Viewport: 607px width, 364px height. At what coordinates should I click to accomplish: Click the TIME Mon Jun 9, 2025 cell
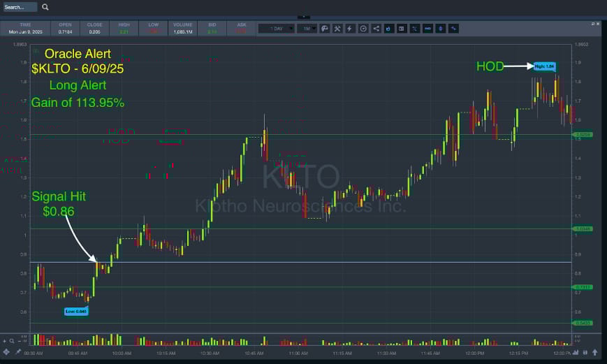(26, 28)
